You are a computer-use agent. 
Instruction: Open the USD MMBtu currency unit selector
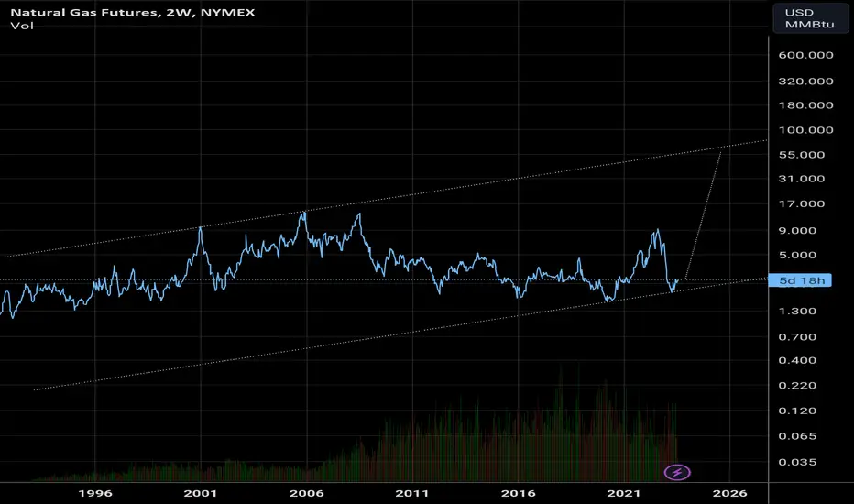pyautogui.click(x=809, y=18)
